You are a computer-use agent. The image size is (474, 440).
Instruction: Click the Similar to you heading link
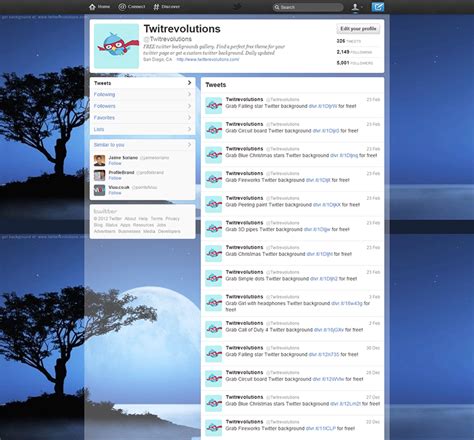tap(109, 145)
